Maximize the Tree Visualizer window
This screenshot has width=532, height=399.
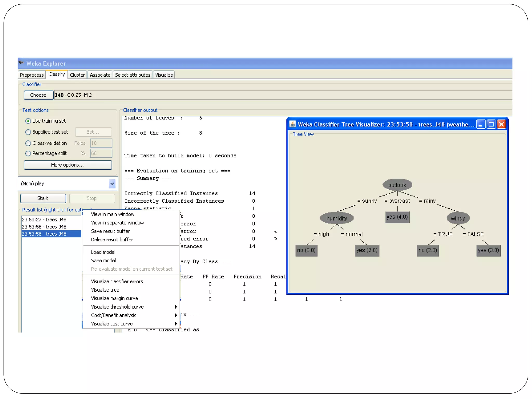tap(491, 124)
